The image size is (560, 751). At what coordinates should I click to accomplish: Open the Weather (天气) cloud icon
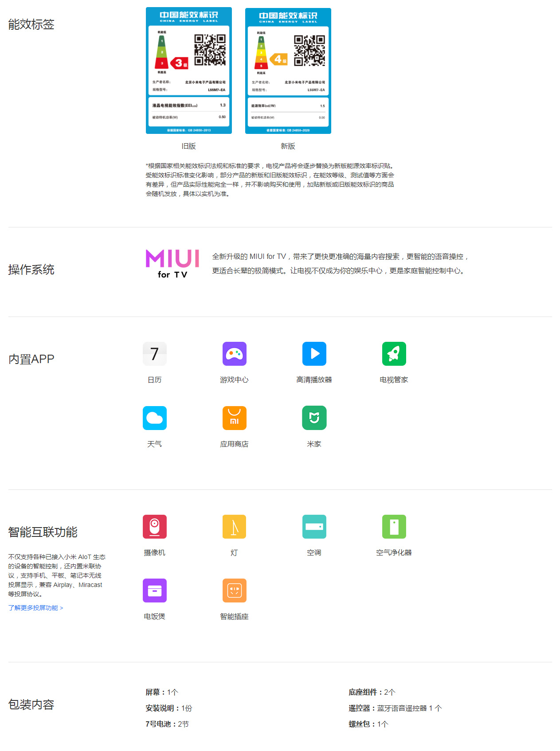154,418
